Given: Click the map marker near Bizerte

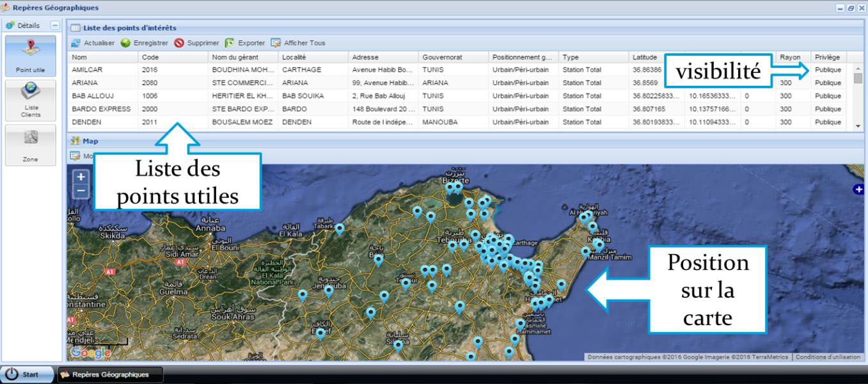Looking at the screenshot, I should click(x=450, y=188).
